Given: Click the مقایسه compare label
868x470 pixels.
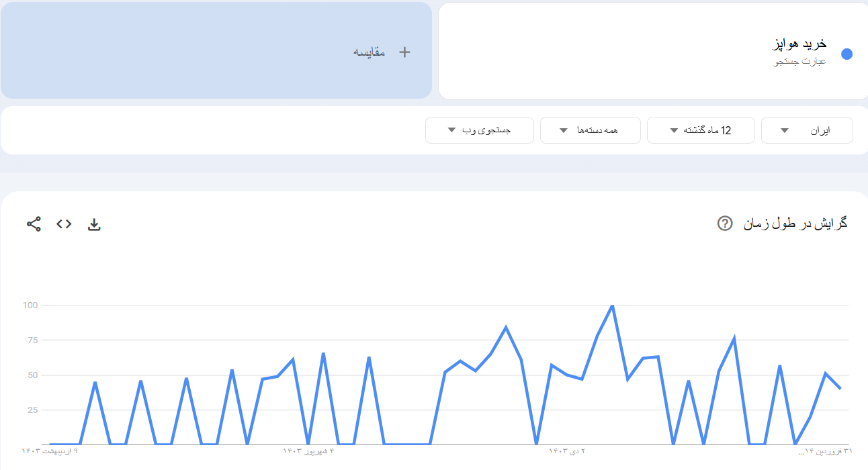Looking at the screenshot, I should 370,52.
